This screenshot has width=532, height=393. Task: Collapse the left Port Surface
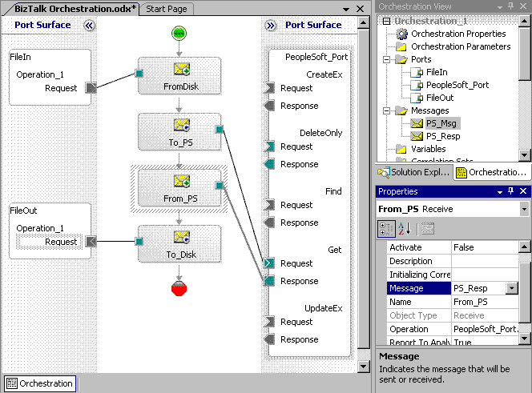pyautogui.click(x=89, y=26)
